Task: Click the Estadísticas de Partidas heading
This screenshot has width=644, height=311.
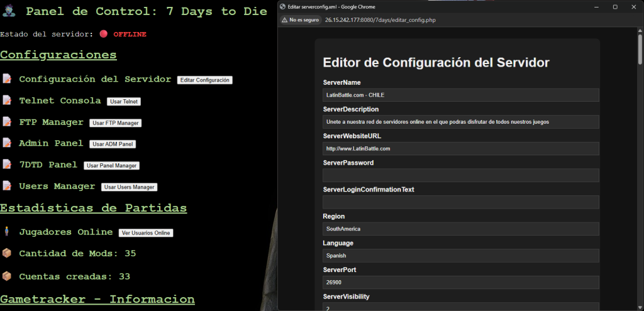Action: point(93,207)
